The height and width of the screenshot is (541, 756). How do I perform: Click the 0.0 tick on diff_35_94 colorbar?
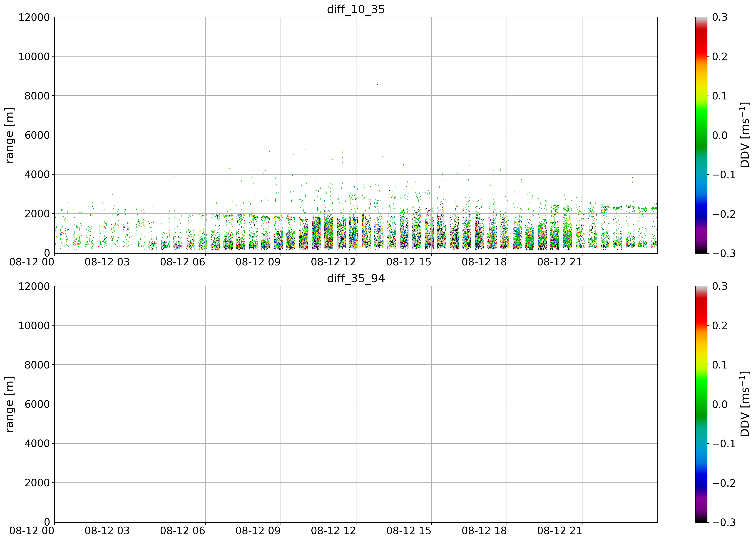pos(720,404)
